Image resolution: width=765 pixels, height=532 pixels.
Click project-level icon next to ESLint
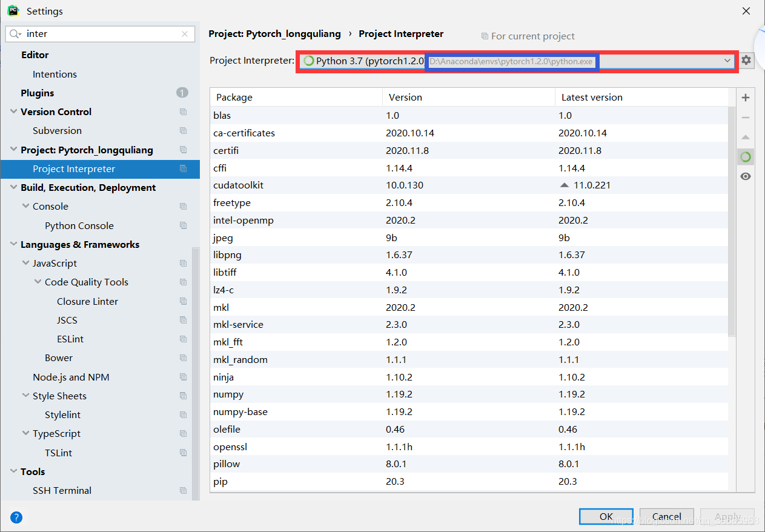183,339
